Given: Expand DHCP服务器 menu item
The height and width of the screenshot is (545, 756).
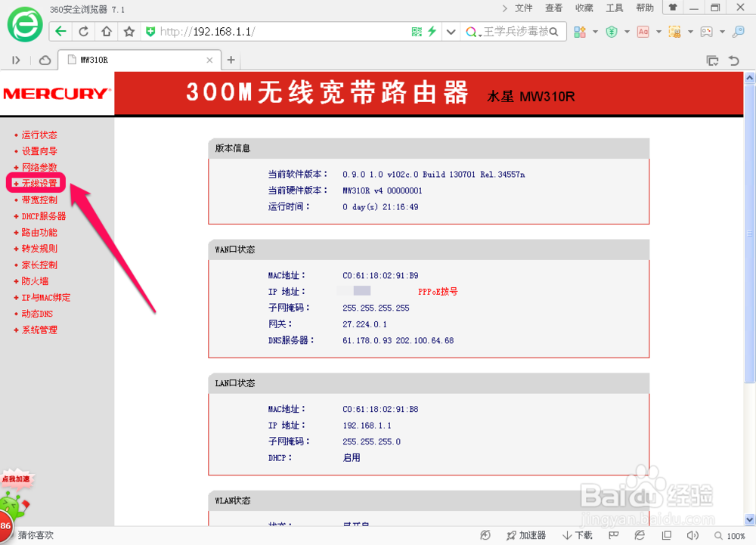Looking at the screenshot, I should coord(43,216).
